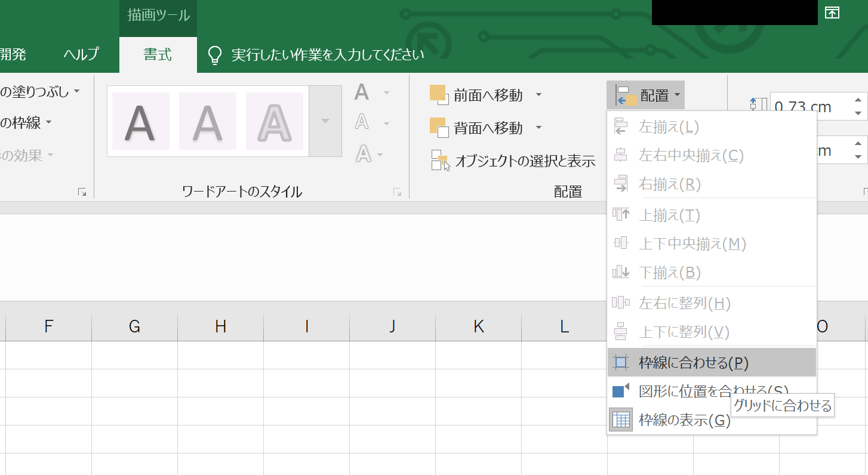This screenshot has height=475, width=868.
Task: Expand the WordArt styles gallery
Action: 325,121
